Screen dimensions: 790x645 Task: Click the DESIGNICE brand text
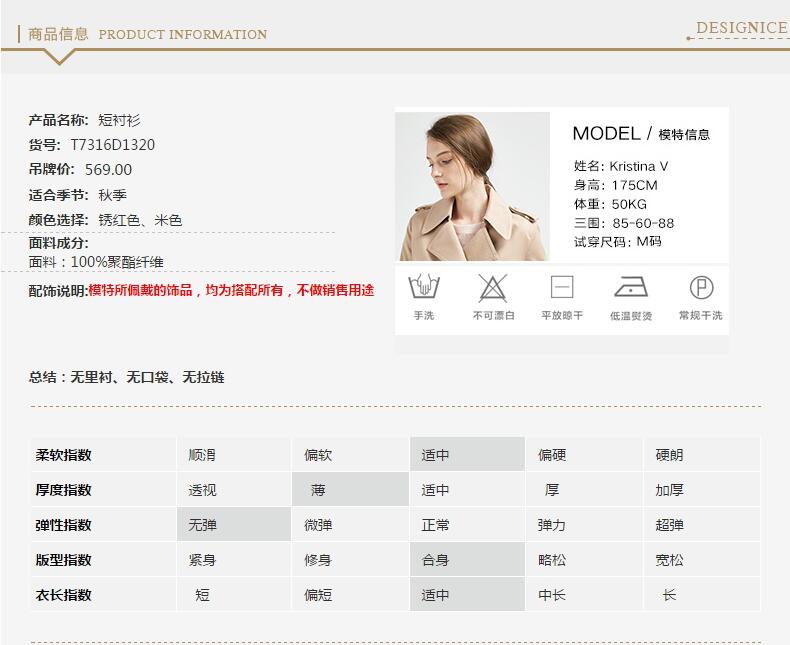tap(741, 28)
